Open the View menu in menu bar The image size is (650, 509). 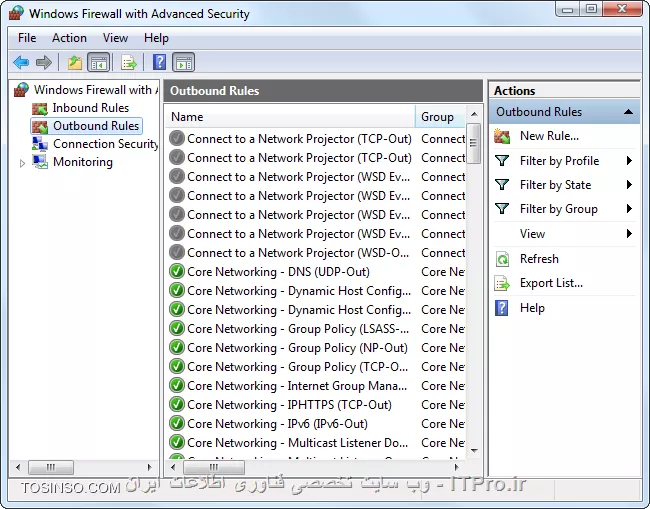coord(115,38)
